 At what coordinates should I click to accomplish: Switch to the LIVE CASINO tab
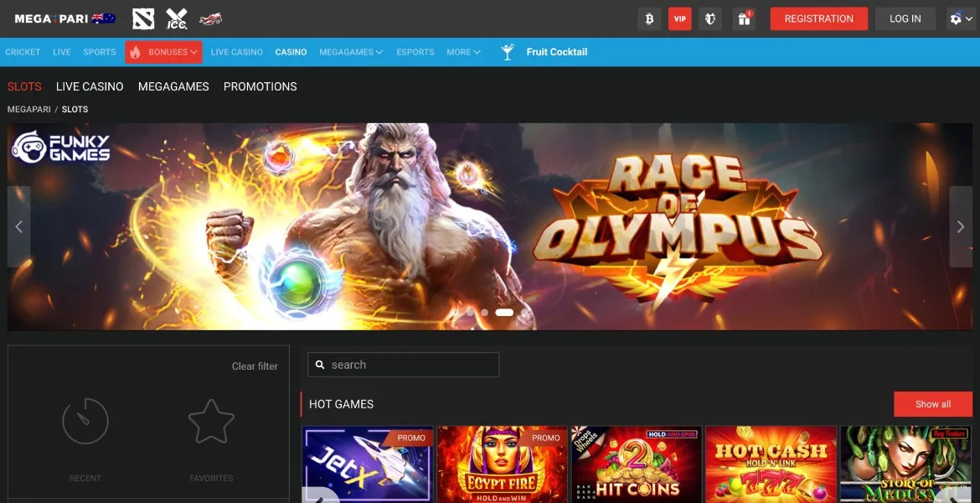(x=90, y=86)
